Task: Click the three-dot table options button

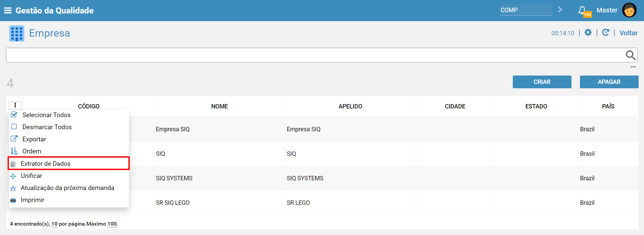Action: [15, 105]
